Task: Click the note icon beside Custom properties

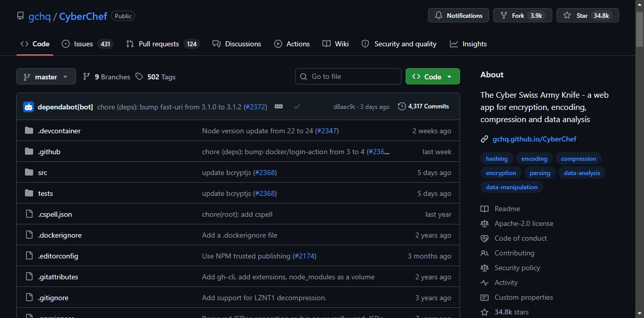Action: pos(485,297)
